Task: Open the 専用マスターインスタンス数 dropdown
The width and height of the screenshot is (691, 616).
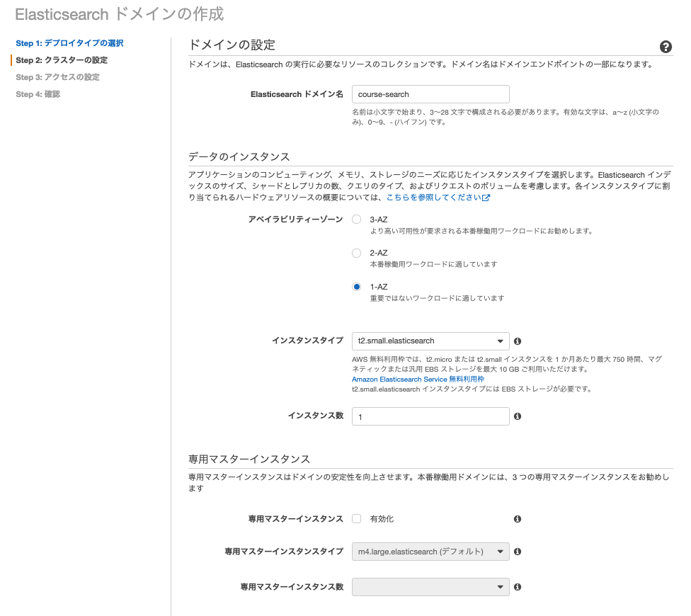Action: pos(430,587)
